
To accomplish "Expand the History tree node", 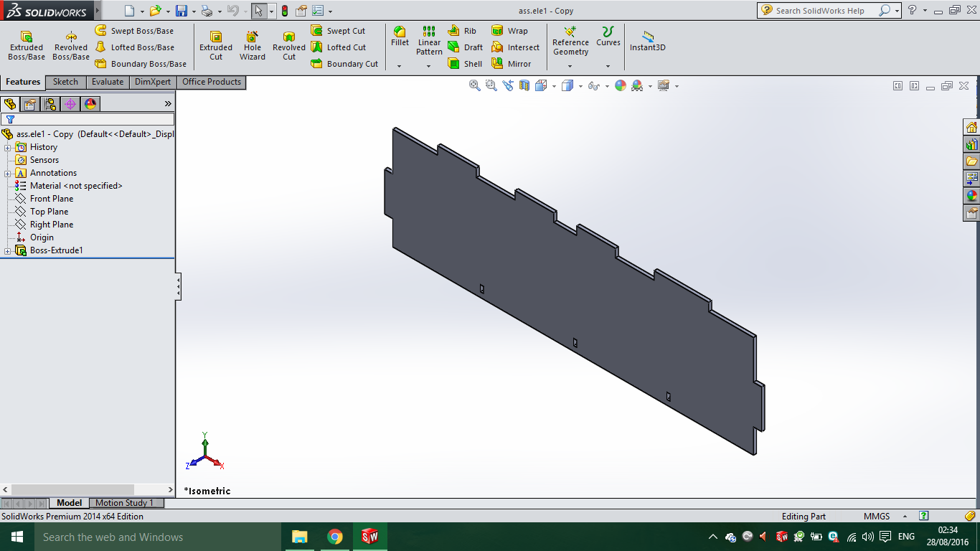I will (8, 147).
